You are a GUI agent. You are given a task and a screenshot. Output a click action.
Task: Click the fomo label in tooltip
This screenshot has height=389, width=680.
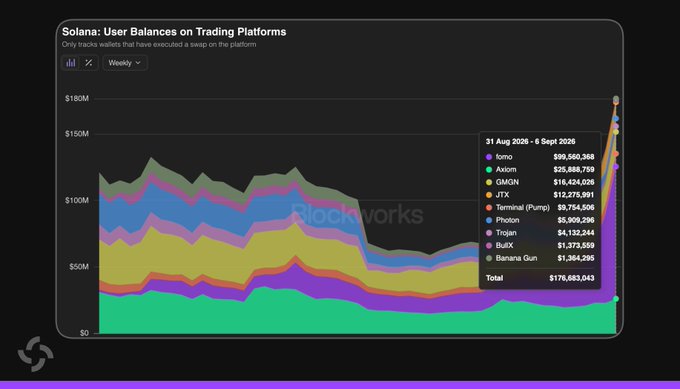pyautogui.click(x=504, y=157)
